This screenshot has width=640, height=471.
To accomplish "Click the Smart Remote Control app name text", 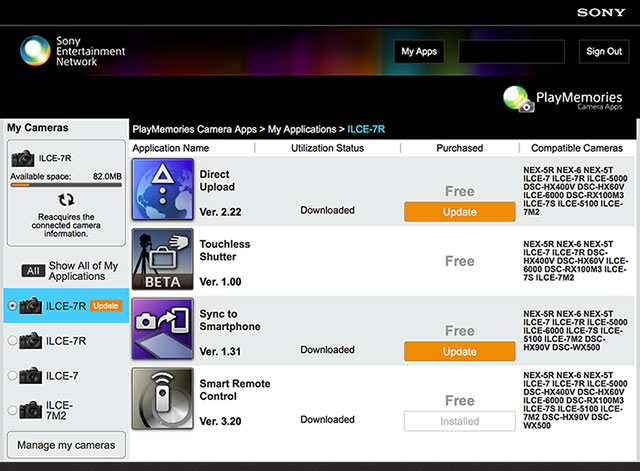I will click(x=235, y=390).
